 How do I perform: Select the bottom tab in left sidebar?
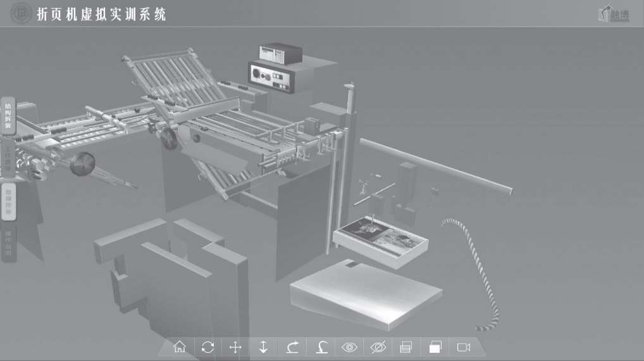(8, 244)
